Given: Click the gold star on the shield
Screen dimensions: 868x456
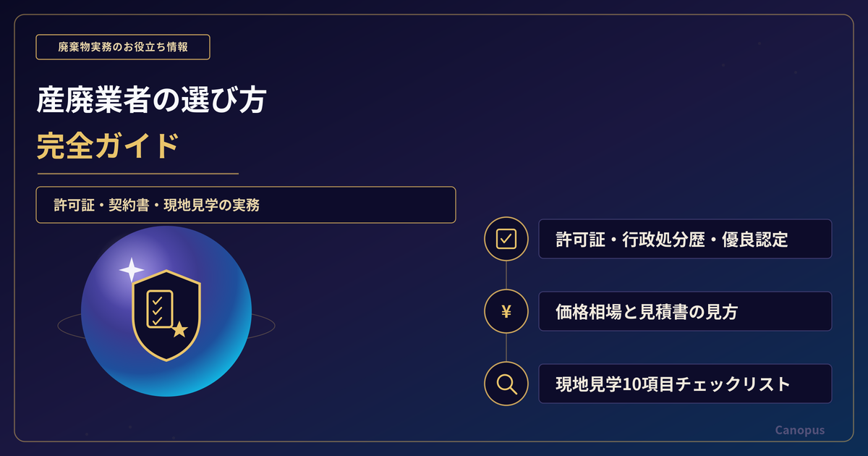Looking at the screenshot, I should (179, 330).
